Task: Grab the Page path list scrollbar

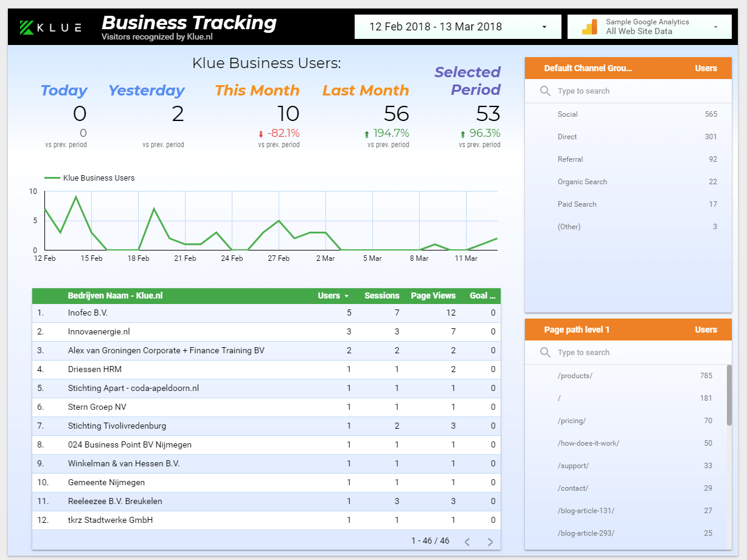Action: (x=729, y=395)
